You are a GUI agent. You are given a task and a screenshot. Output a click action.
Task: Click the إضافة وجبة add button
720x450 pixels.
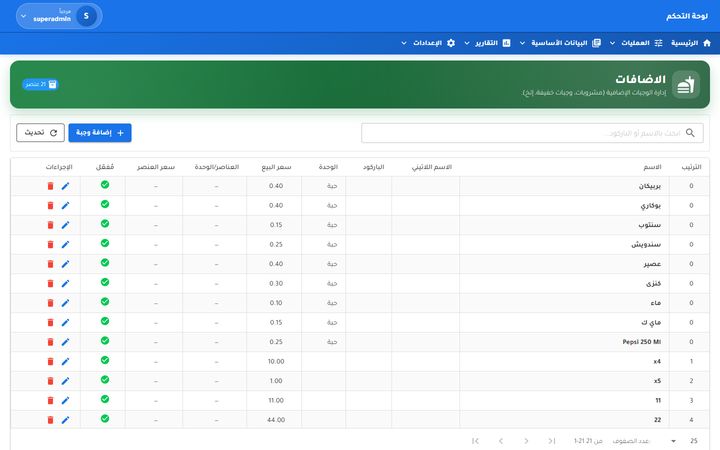tap(100, 133)
